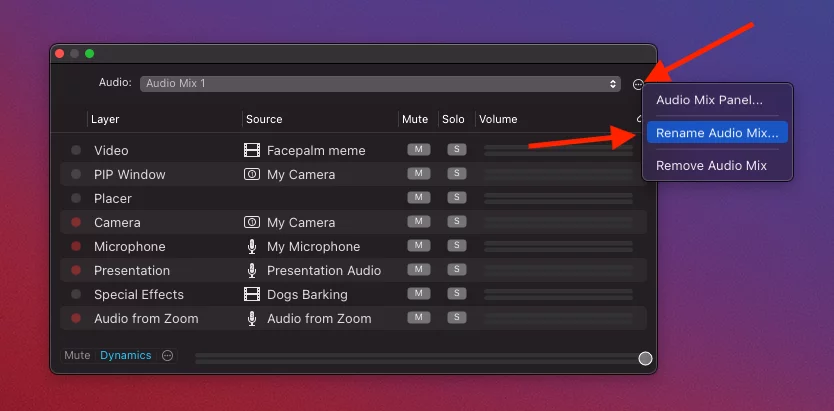834x411 pixels.
Task: Click the Dynamics button
Action: pyautogui.click(x=126, y=355)
